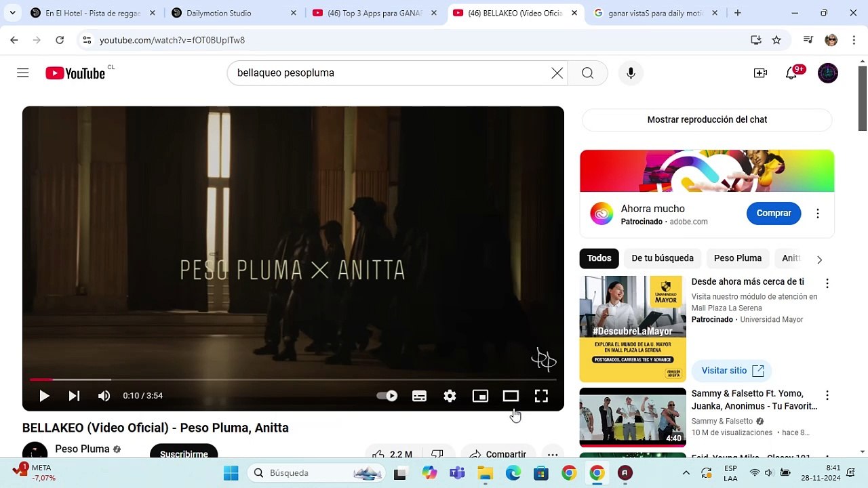Screen dimensions: 868x488
Task: Open options for Sammy & Falsetto video
Action: coord(827,395)
